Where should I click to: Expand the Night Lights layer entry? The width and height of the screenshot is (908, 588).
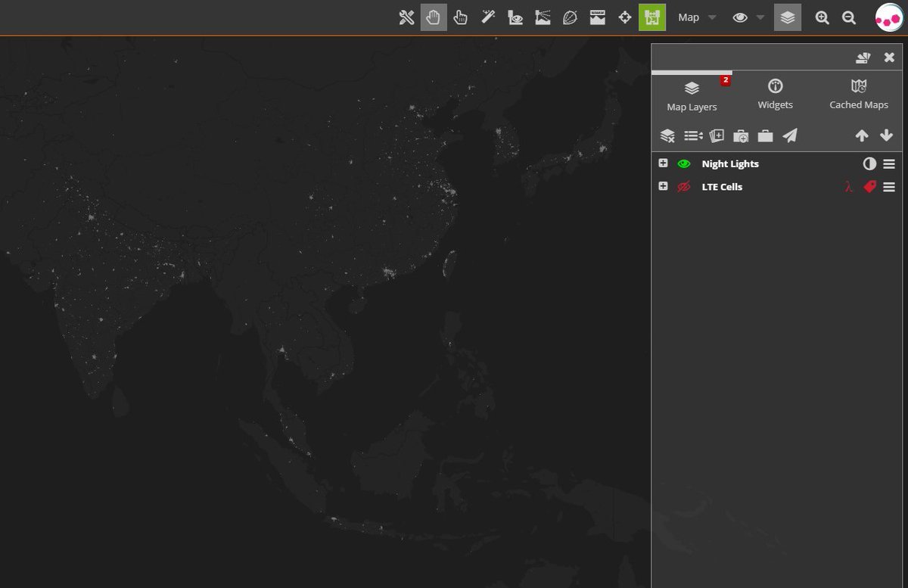click(x=663, y=163)
